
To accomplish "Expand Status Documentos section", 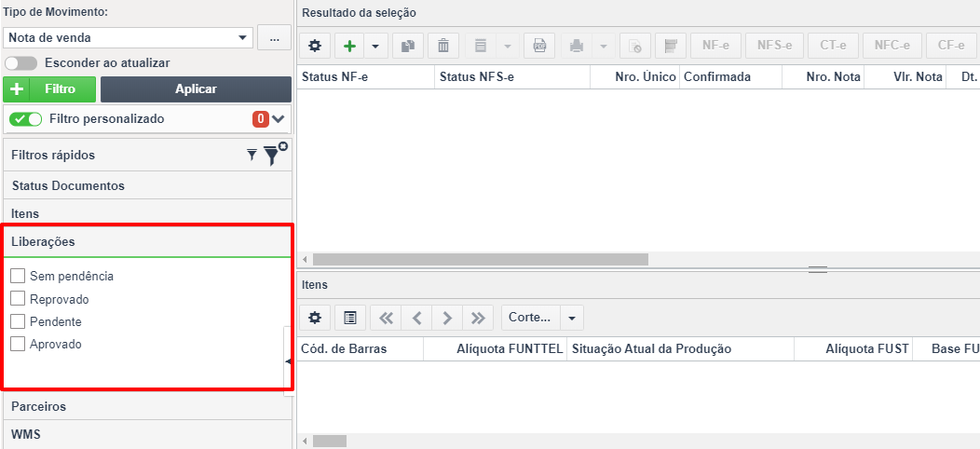I will click(147, 185).
